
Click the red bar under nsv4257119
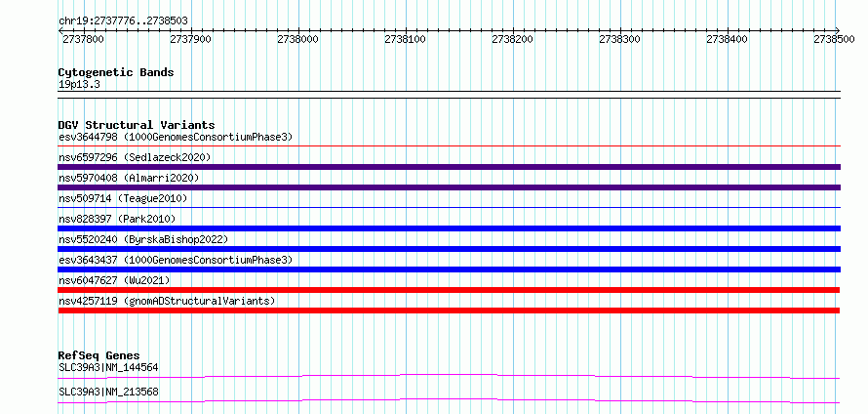click(x=449, y=310)
